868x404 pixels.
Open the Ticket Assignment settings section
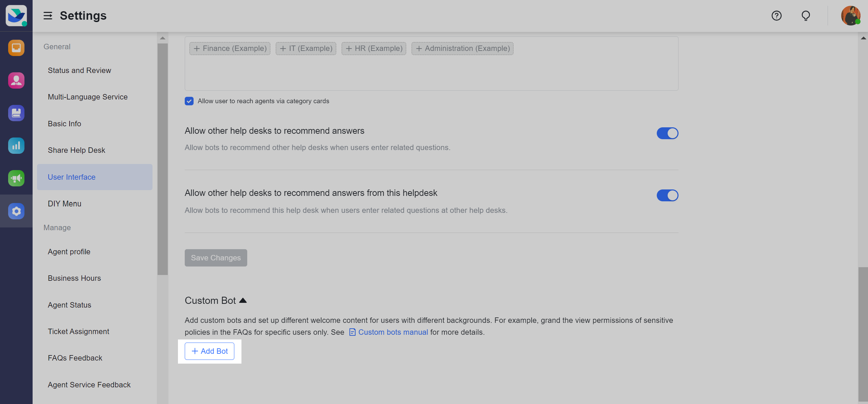click(78, 331)
